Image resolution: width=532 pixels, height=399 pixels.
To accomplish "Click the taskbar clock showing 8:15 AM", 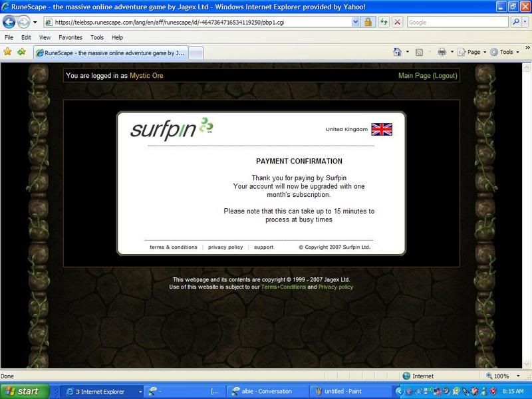I will 513,392.
